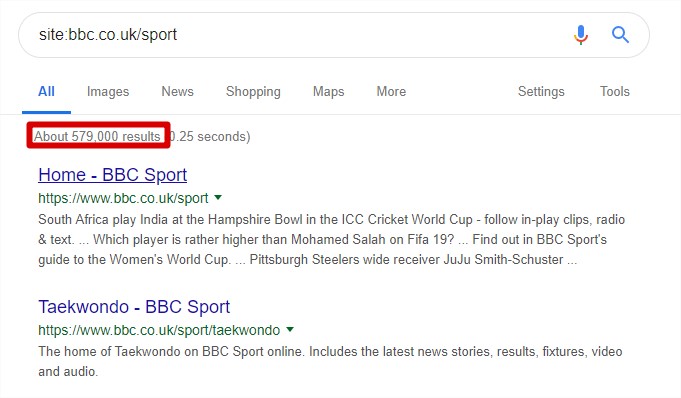Switch to the Maps tab
Image resolution: width=681 pixels, height=398 pixels.
[x=328, y=92]
